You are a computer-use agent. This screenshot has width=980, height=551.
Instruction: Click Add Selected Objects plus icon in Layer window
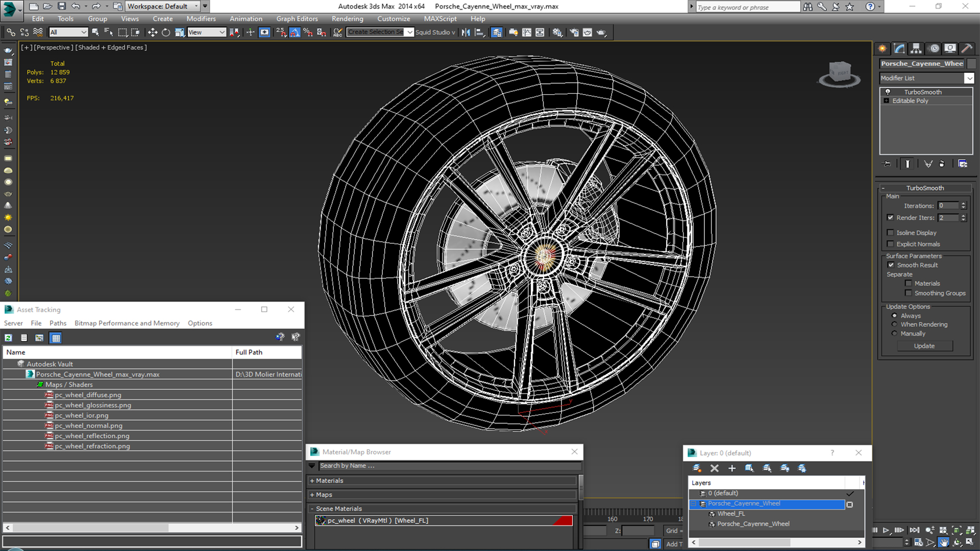732,468
